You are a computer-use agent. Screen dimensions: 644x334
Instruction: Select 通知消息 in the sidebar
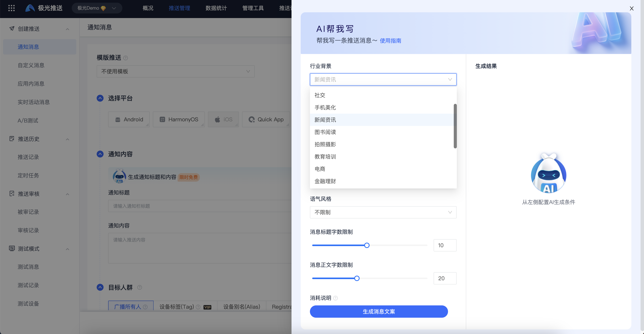(40, 47)
